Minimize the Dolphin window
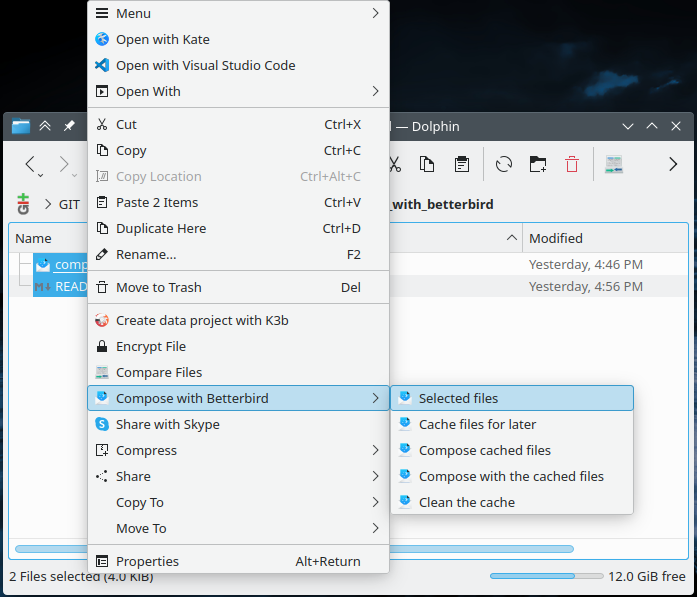 point(628,126)
